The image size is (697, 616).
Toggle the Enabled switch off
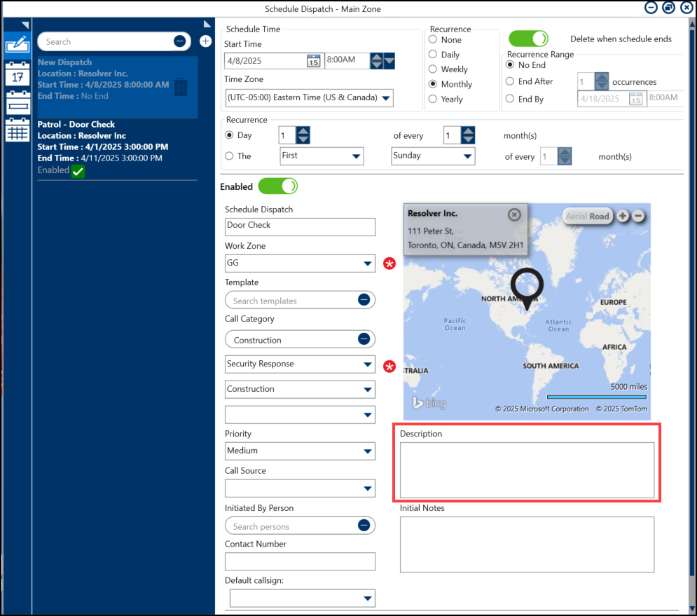278,186
